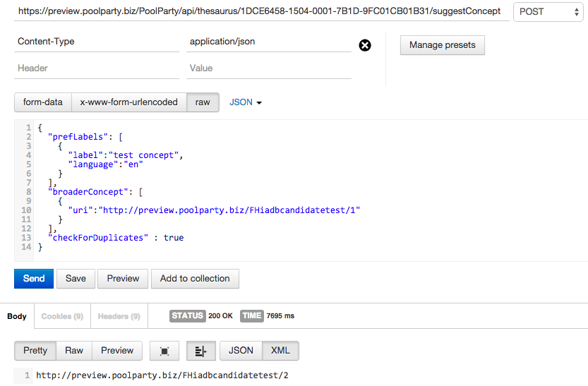The width and height of the screenshot is (588, 386).
Task: Open the POST method dropdown
Action: point(547,11)
